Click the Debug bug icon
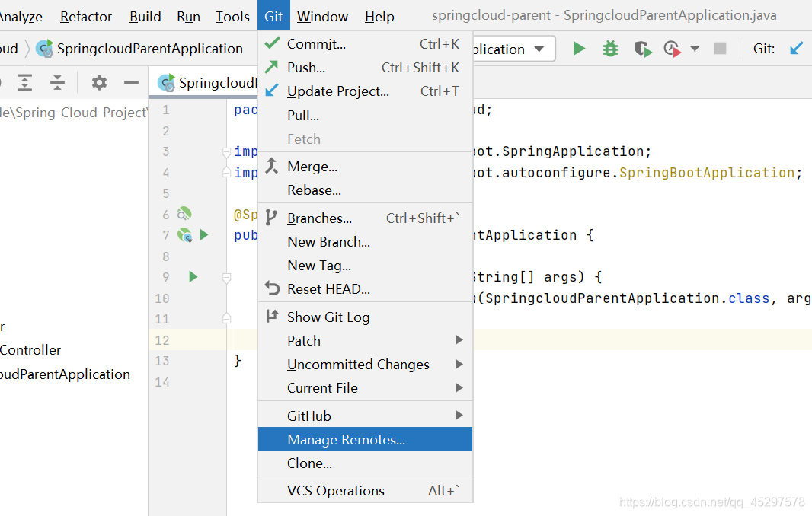 (x=610, y=49)
